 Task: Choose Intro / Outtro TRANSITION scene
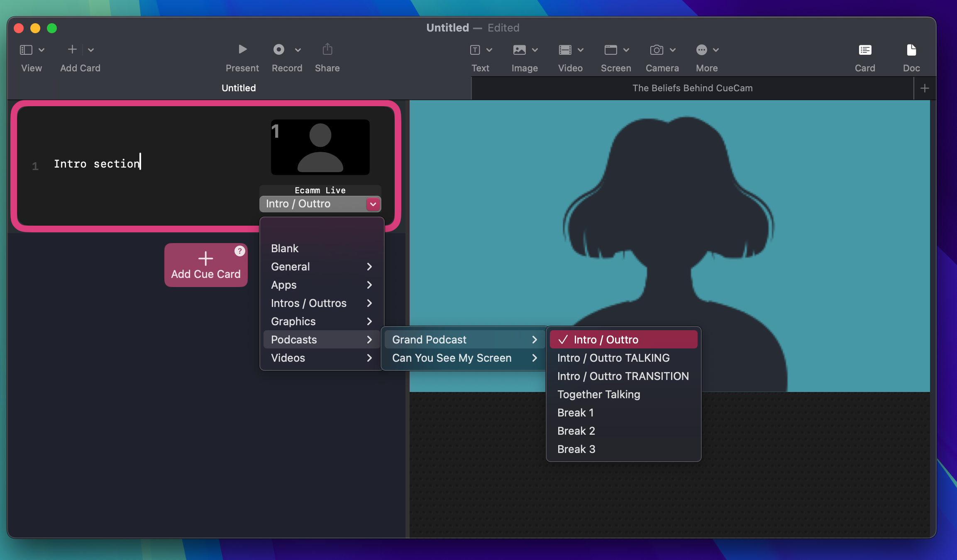623,376
